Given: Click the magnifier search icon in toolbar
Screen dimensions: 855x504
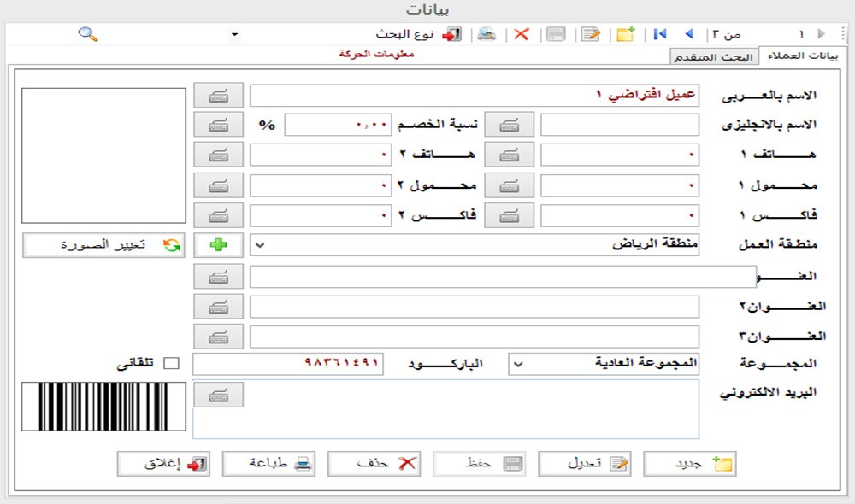Looking at the screenshot, I should [88, 34].
